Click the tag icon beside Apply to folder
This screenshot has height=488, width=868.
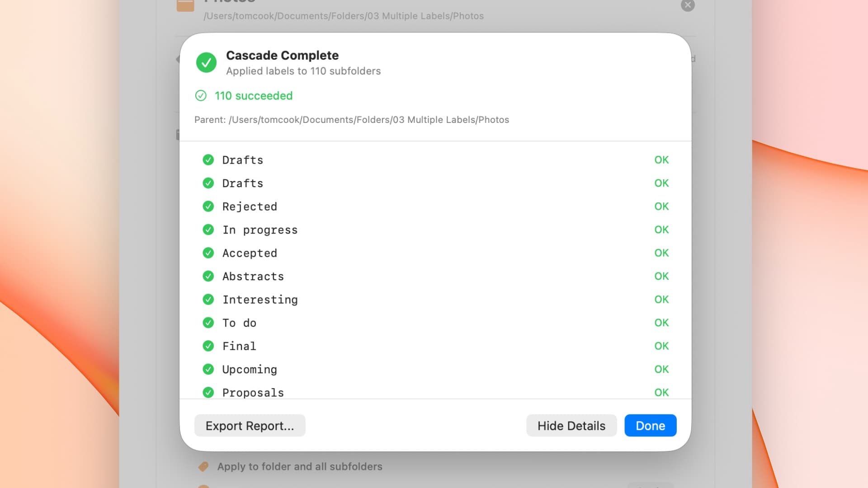pyautogui.click(x=204, y=466)
